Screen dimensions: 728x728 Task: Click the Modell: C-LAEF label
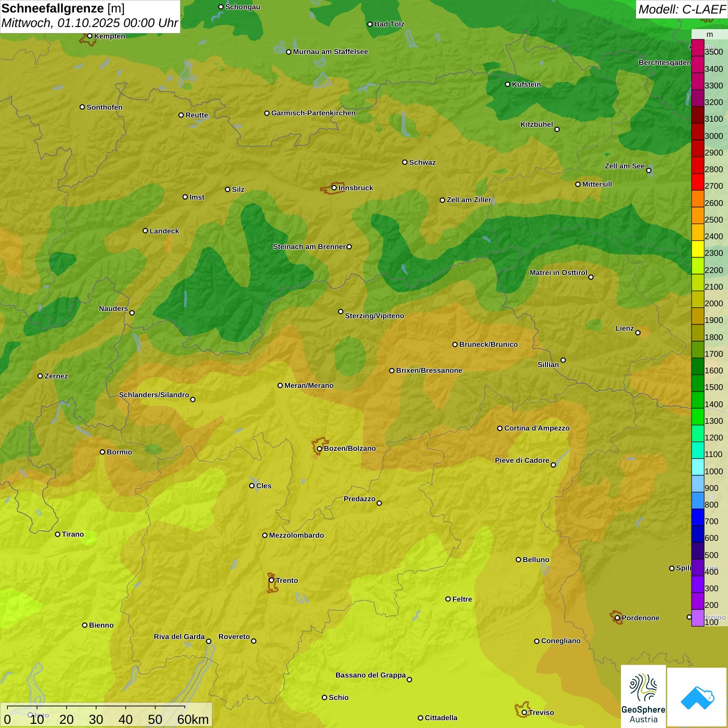pos(682,9)
